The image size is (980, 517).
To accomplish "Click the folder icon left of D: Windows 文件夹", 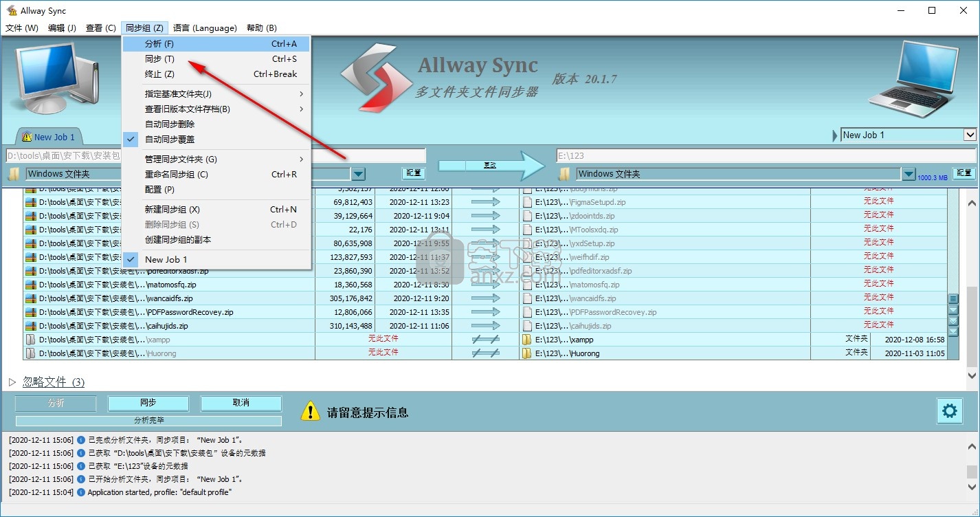I will (x=13, y=174).
